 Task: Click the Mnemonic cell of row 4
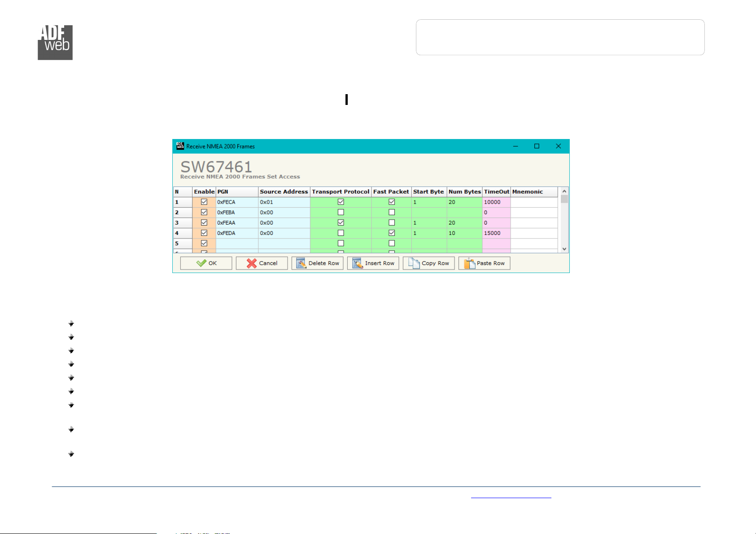pyautogui.click(x=534, y=233)
